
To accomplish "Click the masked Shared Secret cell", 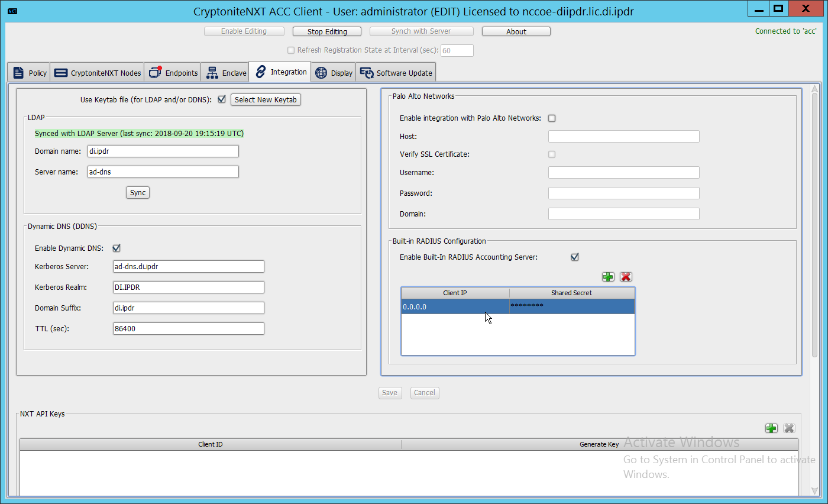I will click(572, 306).
